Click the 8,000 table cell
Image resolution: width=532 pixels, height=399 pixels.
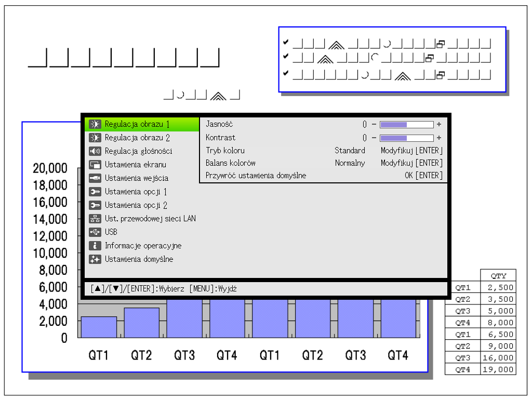[498, 323]
